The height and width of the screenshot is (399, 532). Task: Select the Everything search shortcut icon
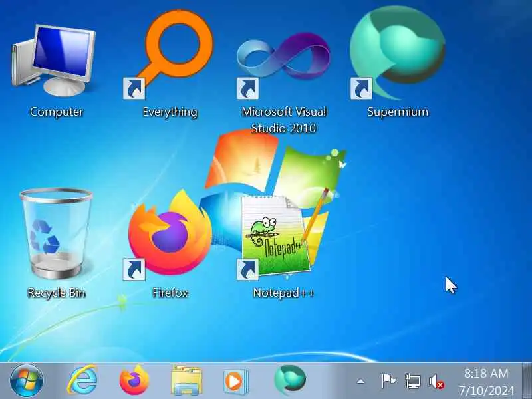click(170, 55)
